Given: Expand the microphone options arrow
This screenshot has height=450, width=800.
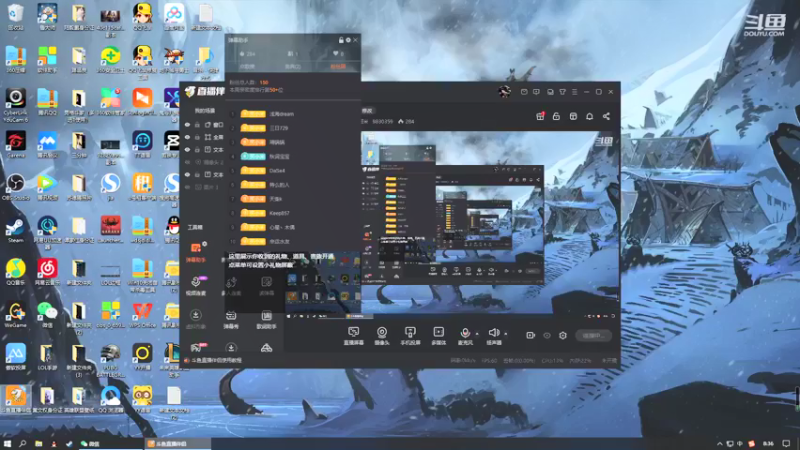Looking at the screenshot, I should tap(477, 334).
